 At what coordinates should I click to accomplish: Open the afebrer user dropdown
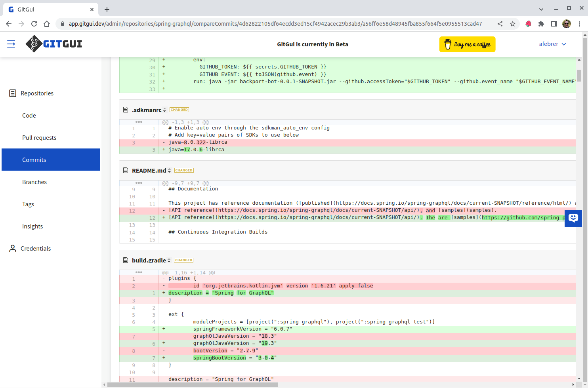552,44
